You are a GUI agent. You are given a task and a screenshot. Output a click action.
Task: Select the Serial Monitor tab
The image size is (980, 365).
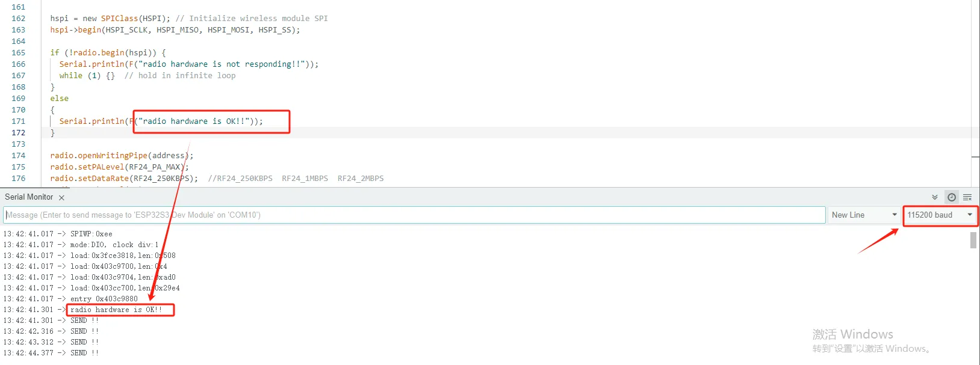click(x=29, y=197)
